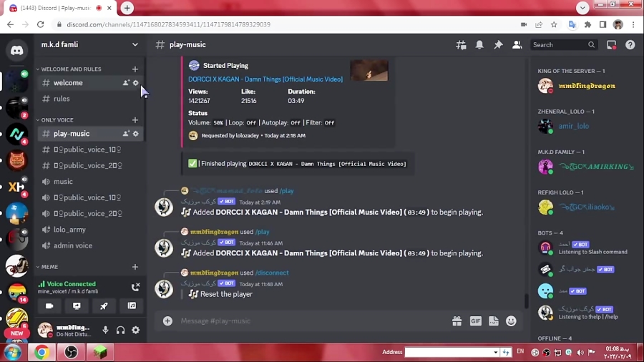This screenshot has width=644, height=362.
Task: Add channel to MEME category
Action: click(135, 267)
